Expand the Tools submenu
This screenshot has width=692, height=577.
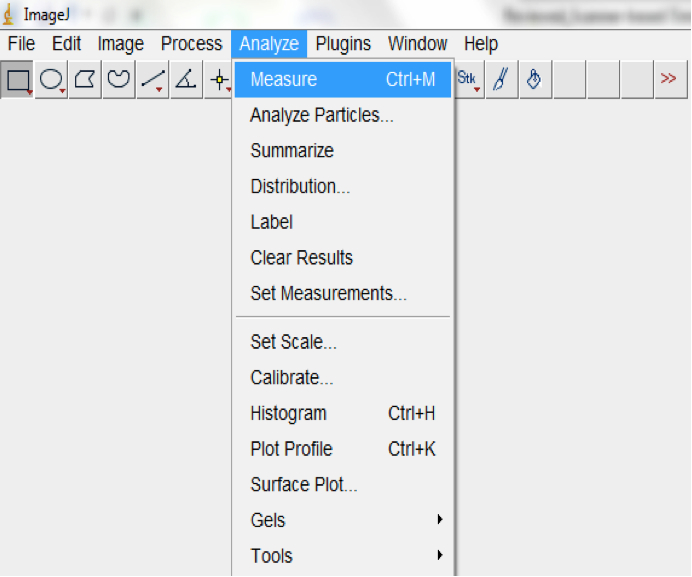(343, 556)
